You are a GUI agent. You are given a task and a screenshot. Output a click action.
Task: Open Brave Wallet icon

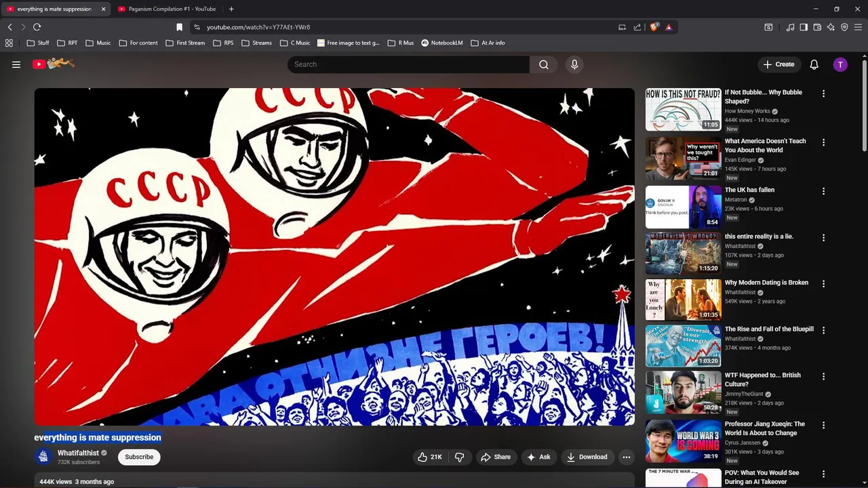(x=817, y=27)
